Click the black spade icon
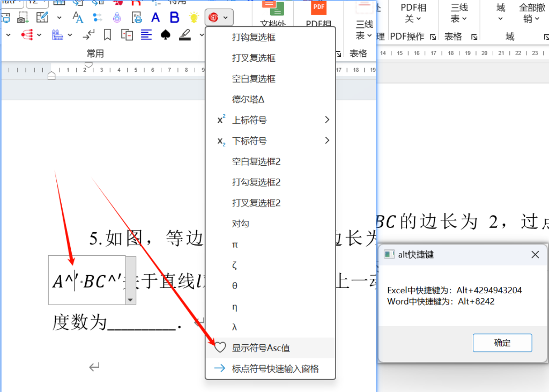The image size is (549, 392). point(165,35)
